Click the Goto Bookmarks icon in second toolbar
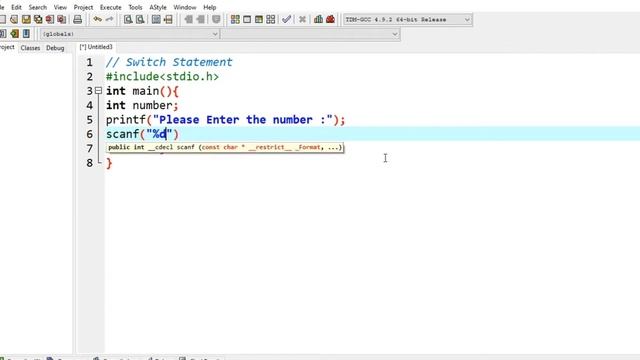This screenshot has width=640, height=360. (26, 33)
